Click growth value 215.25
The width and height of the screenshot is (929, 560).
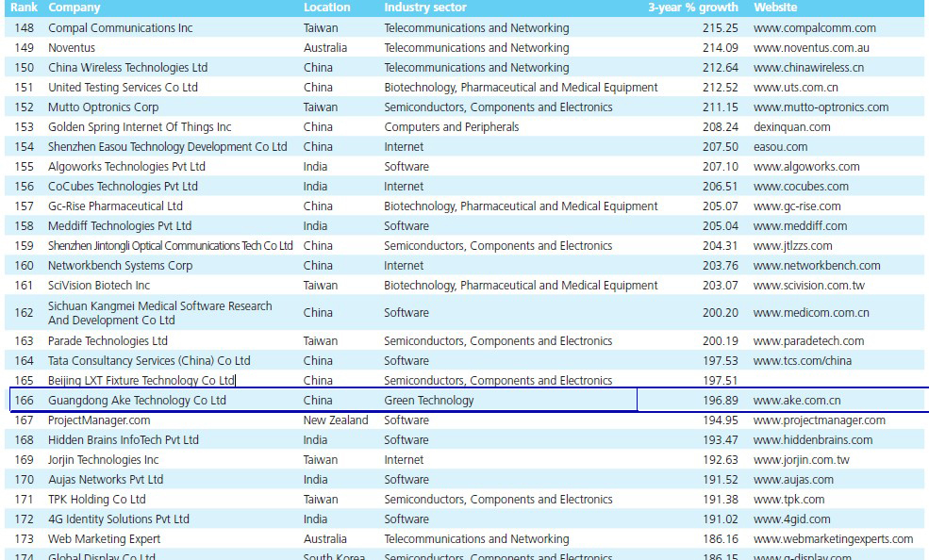[x=721, y=28]
